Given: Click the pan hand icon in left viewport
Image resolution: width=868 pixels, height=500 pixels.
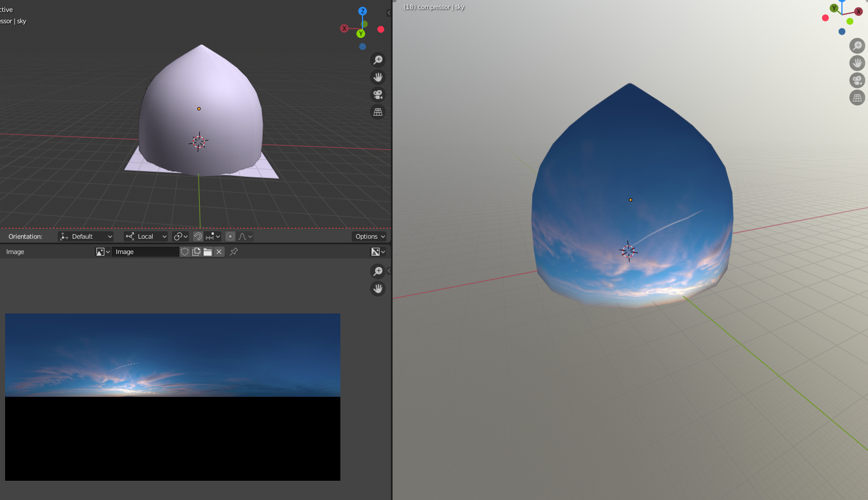Looking at the screenshot, I should [378, 77].
